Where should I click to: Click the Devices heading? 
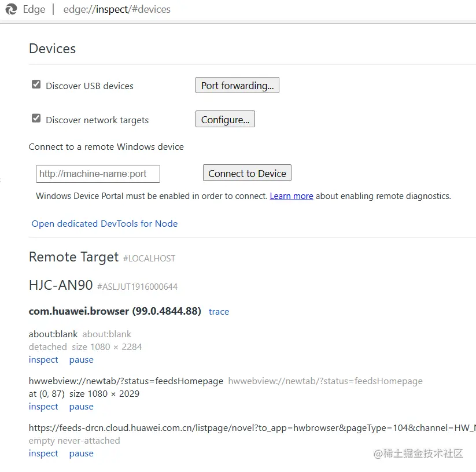pos(52,49)
